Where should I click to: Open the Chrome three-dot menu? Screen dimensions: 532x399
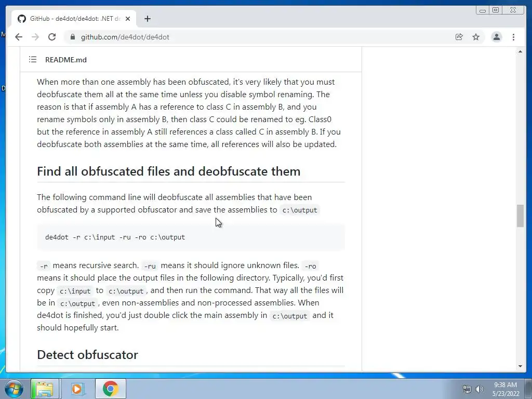(513, 37)
